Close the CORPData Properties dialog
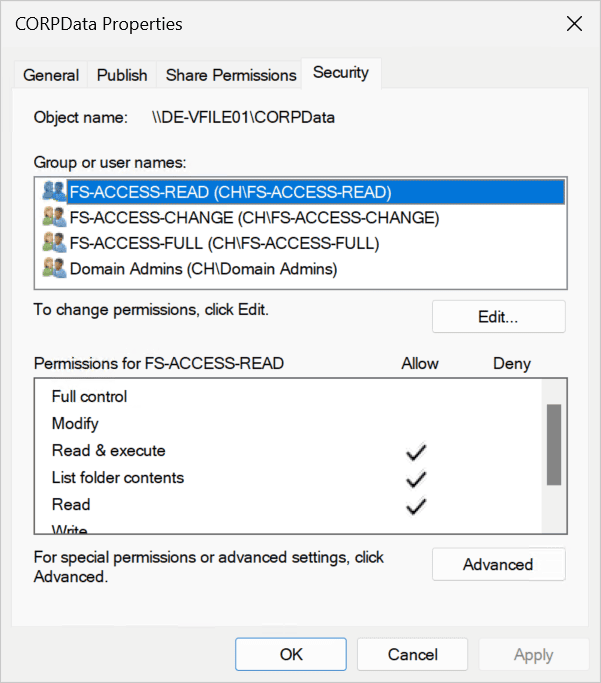601x683 pixels. 574,24
